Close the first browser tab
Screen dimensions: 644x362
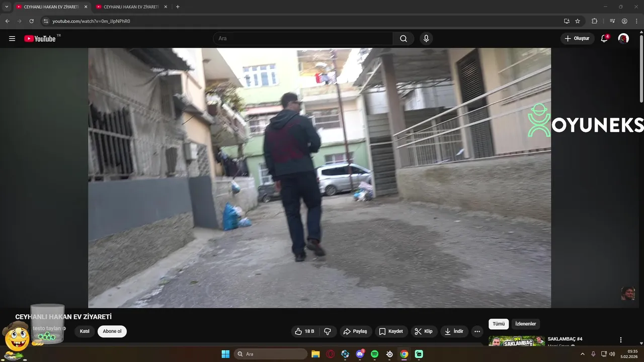tap(86, 7)
